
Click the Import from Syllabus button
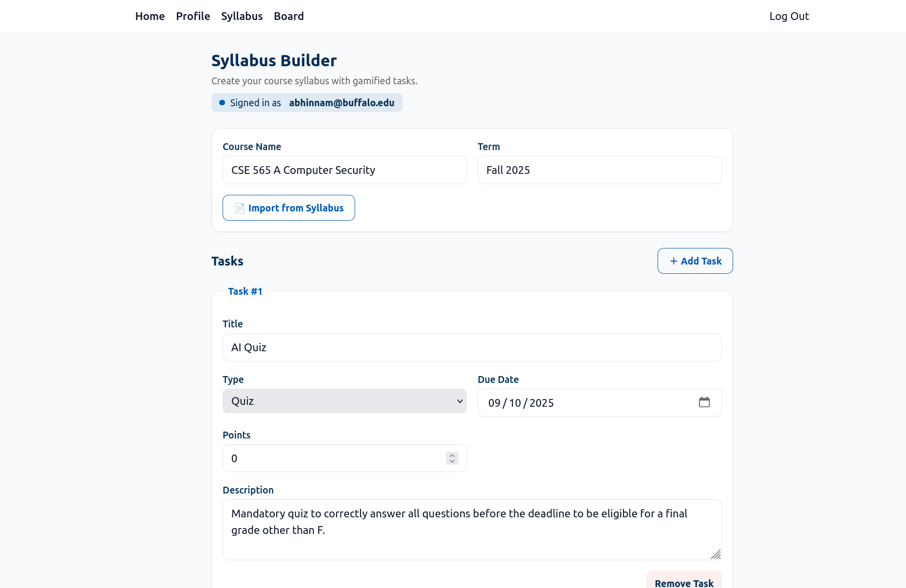289,208
